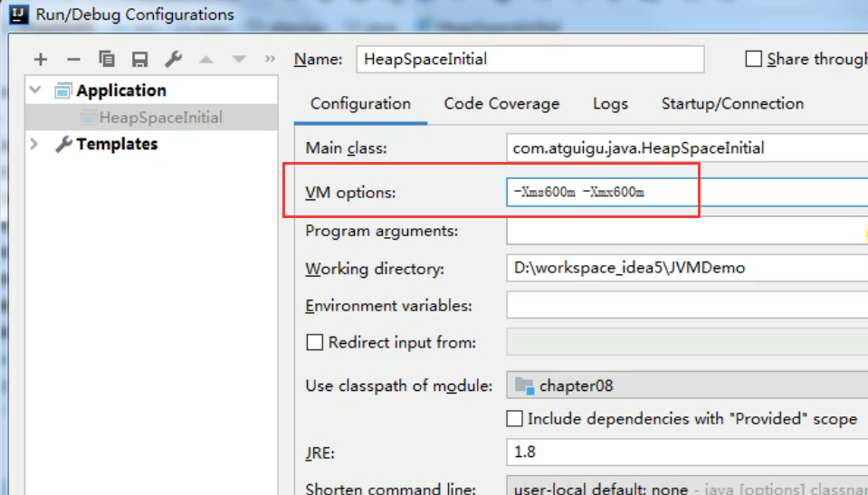The image size is (868, 495).
Task: Show more toolbar actions via double chevron
Action: click(270, 59)
